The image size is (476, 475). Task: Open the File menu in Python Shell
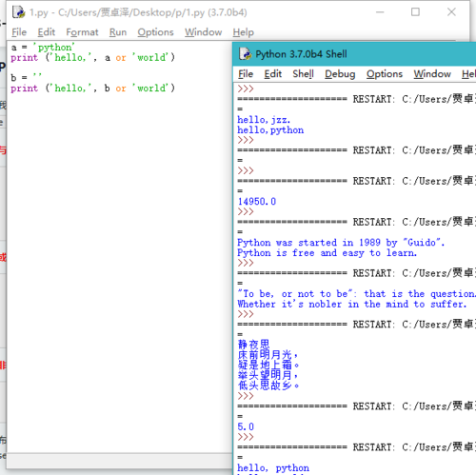click(246, 74)
